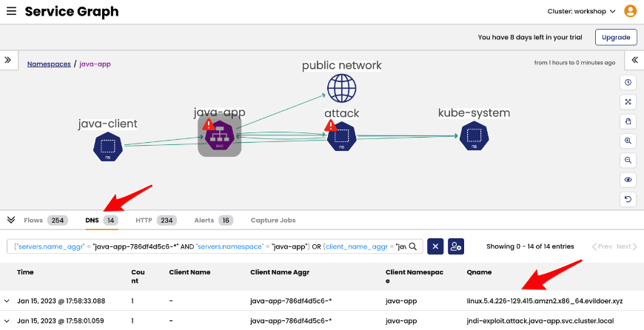Switch to the Alerts tab
Screen dimensions: 644x330
tap(214, 220)
